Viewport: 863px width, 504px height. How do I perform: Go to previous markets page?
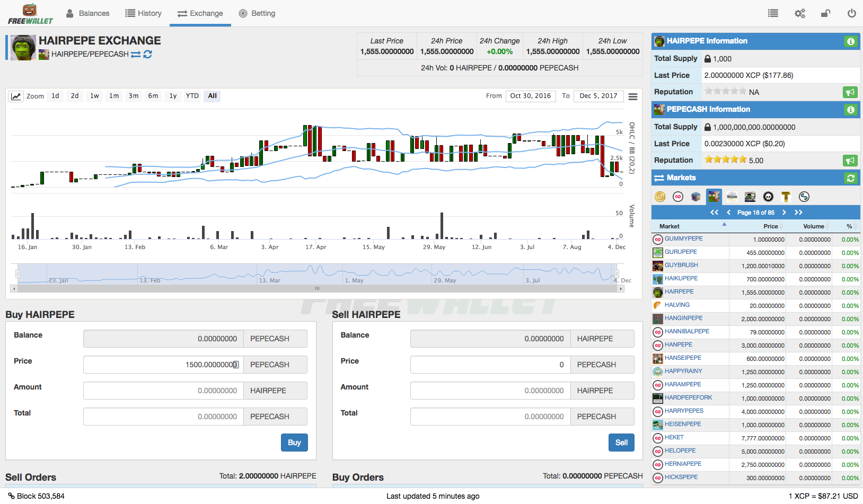click(729, 213)
